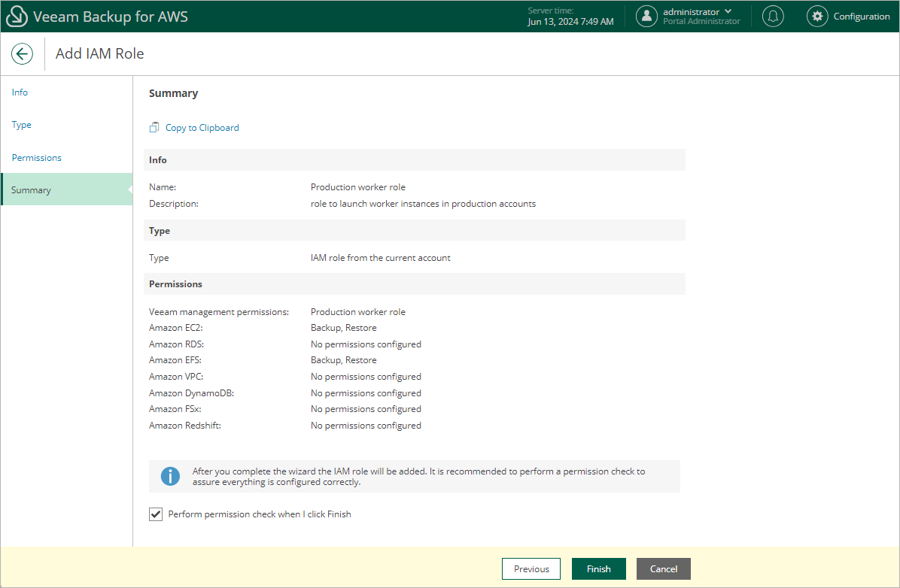This screenshot has height=588, width=900.
Task: Click the description text about worker instances
Action: [x=423, y=204]
